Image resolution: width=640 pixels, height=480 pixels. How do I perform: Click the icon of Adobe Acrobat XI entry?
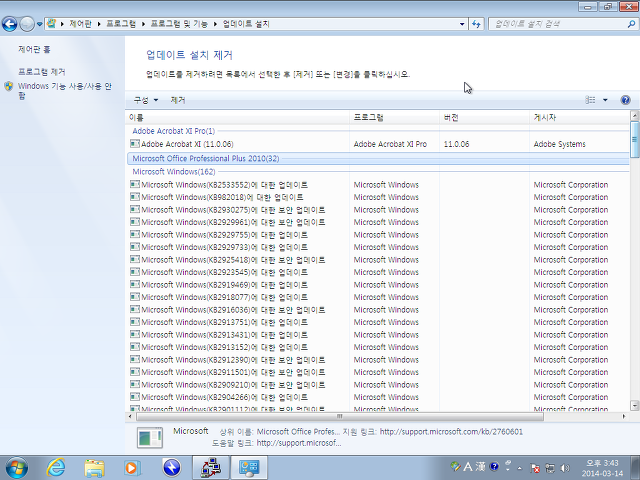(x=135, y=144)
